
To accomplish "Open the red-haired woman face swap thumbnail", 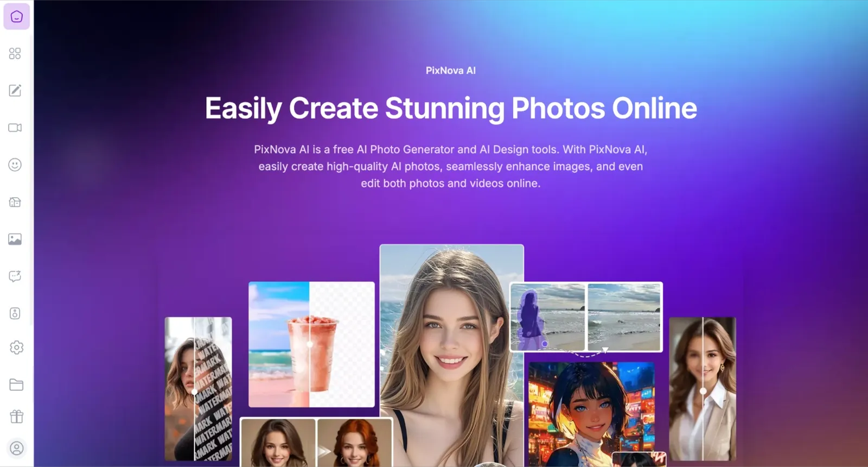I will (355, 443).
